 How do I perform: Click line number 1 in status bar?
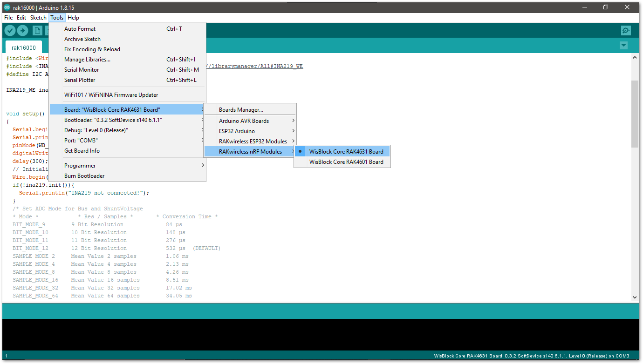pyautogui.click(x=7, y=356)
